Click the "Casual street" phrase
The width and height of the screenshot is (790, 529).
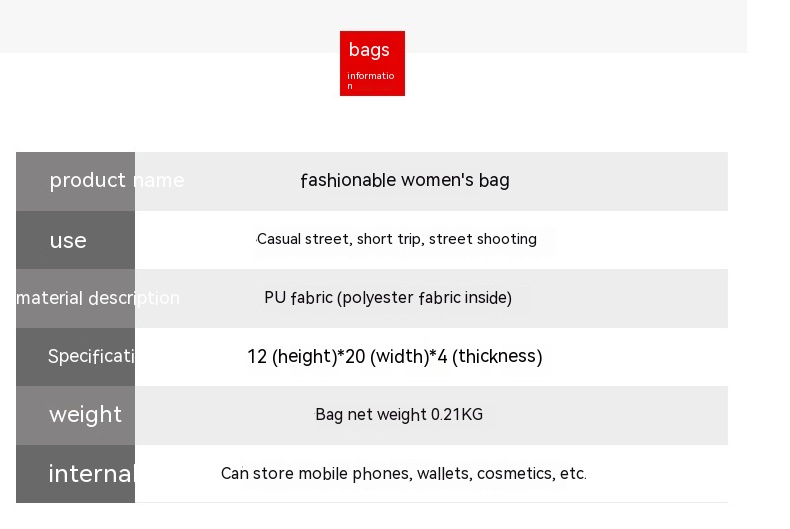tap(303, 239)
